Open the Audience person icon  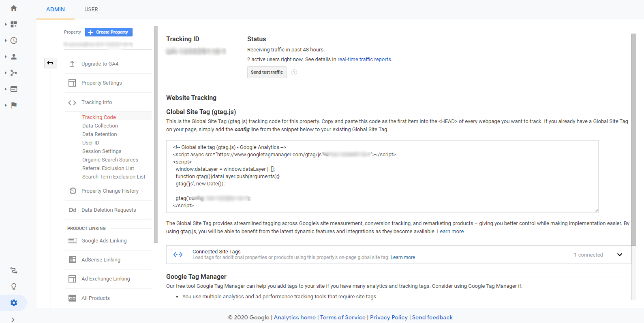14,57
